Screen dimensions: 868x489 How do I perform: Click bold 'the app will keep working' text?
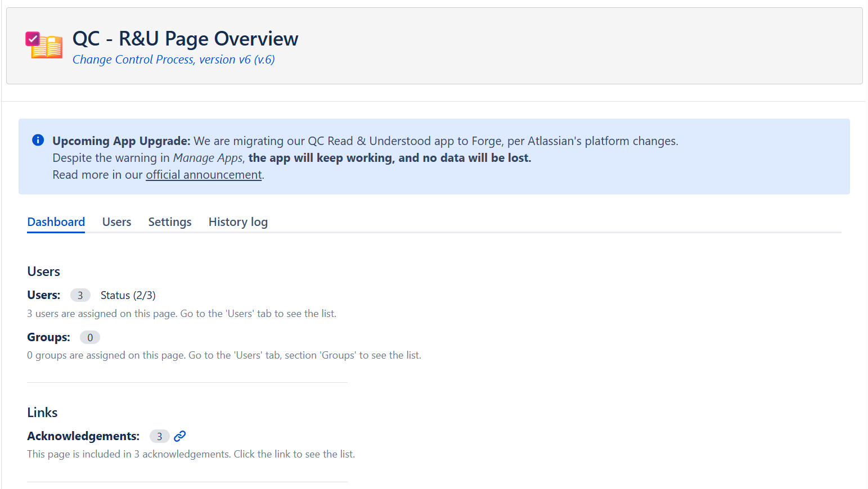pyautogui.click(x=390, y=158)
